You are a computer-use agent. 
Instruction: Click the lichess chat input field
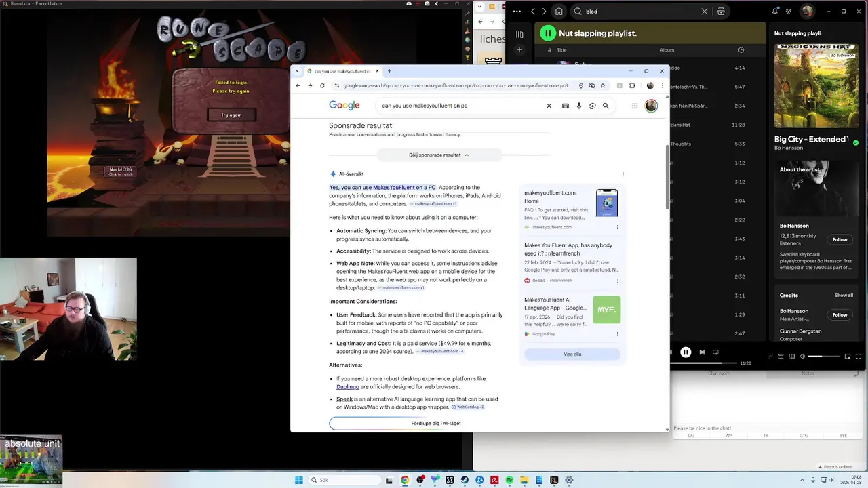[766, 428]
